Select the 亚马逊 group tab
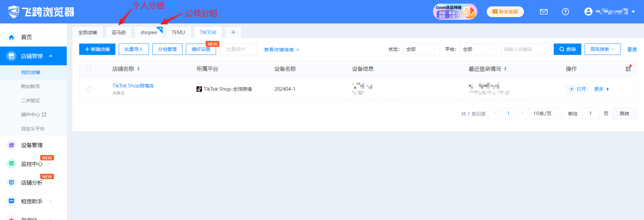The width and height of the screenshot is (644, 220). [119, 32]
